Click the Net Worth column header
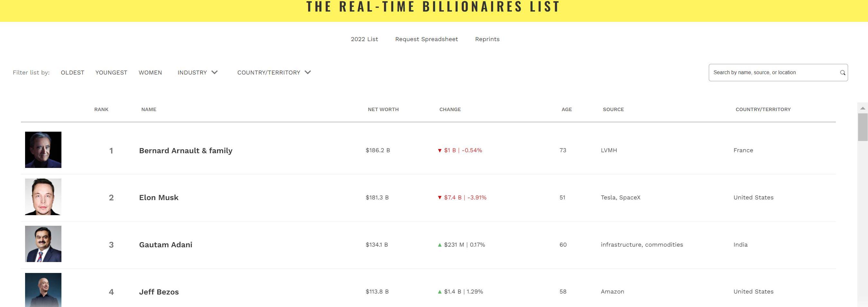Image resolution: width=868 pixels, height=307 pixels. [x=383, y=110]
